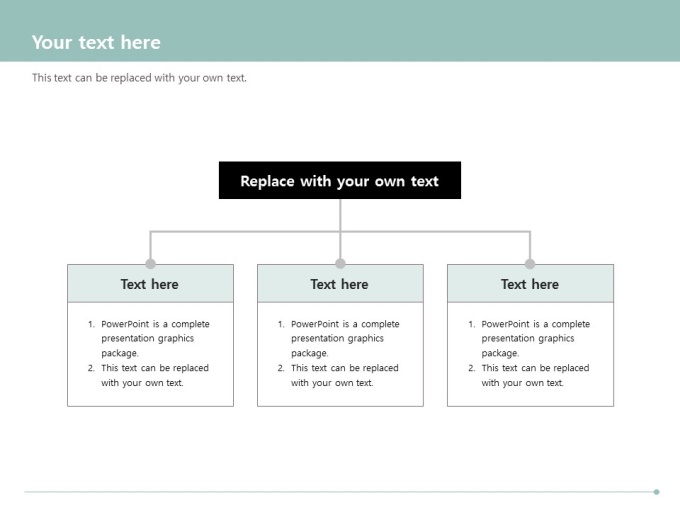The width and height of the screenshot is (680, 510).
Task: Select the subtitle line below the teal header
Action: 139,78
